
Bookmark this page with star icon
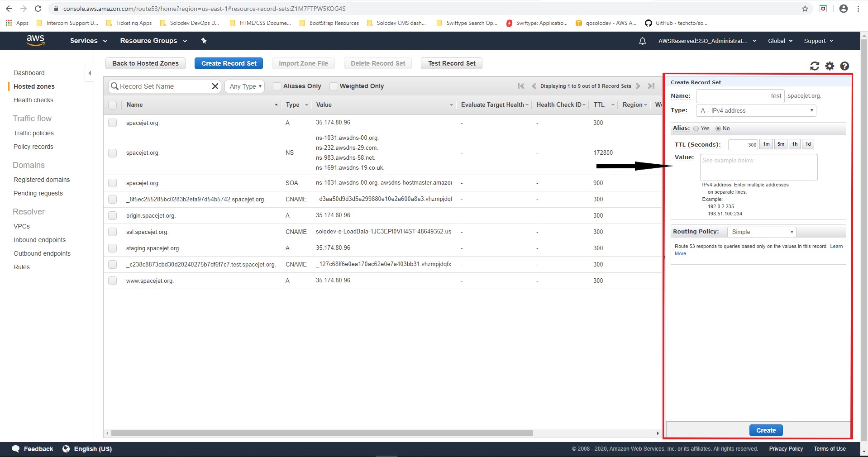point(805,9)
